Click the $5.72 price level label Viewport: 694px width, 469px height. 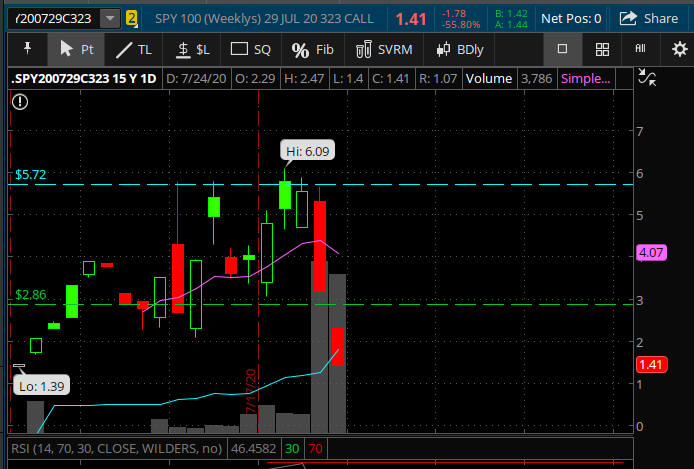[x=31, y=174]
